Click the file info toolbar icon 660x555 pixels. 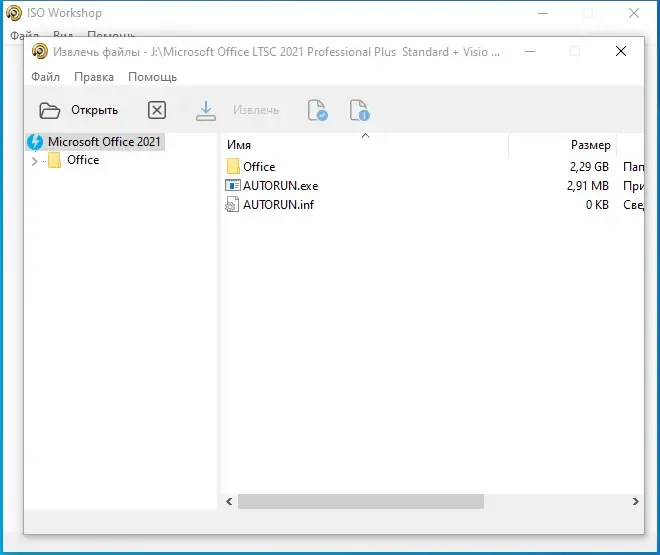pos(359,110)
